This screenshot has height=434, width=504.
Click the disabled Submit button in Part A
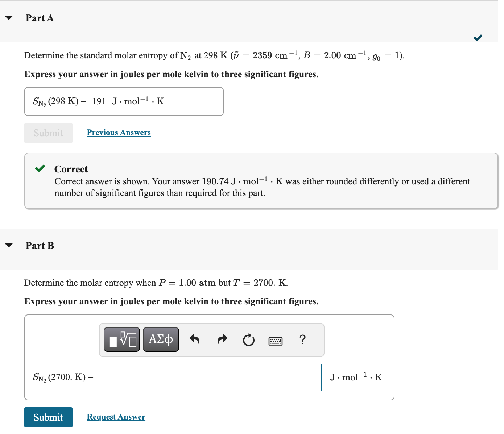[48, 133]
